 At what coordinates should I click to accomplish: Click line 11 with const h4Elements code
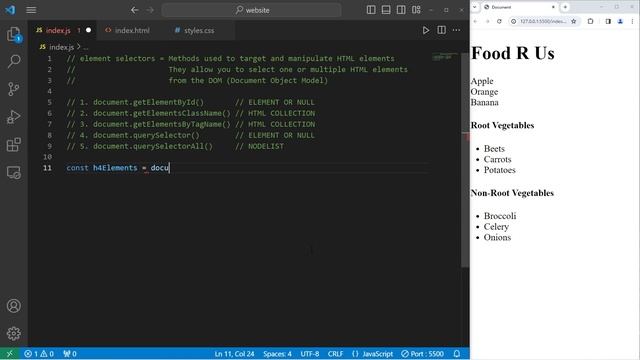pyautogui.click(x=118, y=168)
